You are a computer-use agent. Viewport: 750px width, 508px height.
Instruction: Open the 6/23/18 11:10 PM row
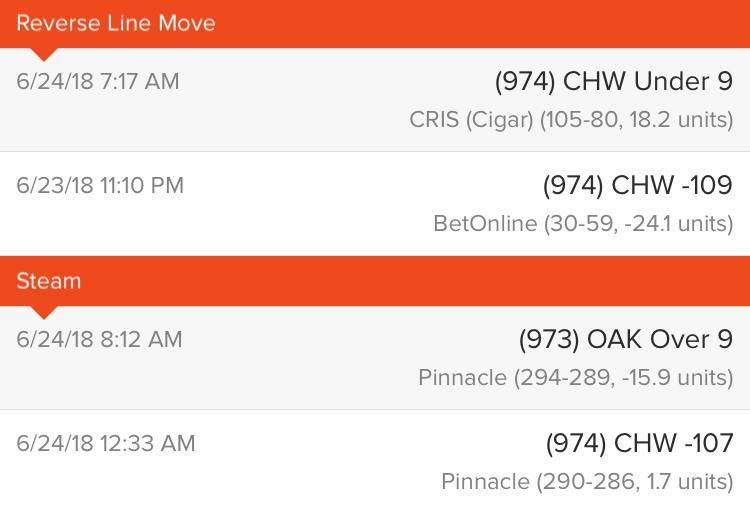click(375, 204)
